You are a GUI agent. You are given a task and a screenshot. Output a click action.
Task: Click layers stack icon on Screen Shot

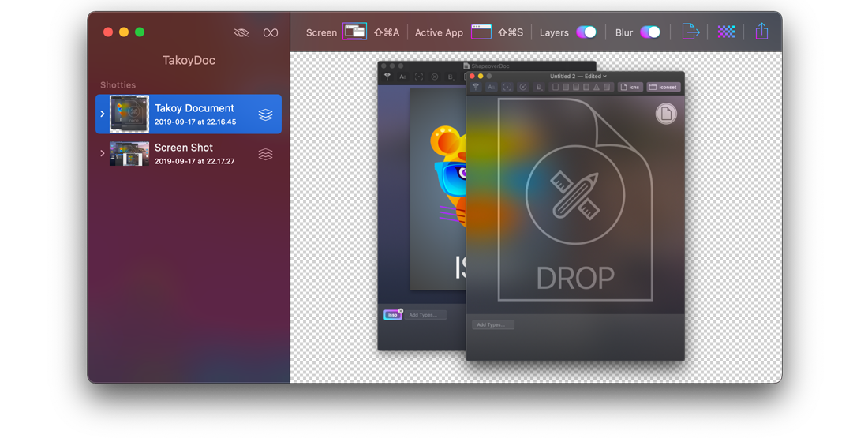tap(265, 154)
